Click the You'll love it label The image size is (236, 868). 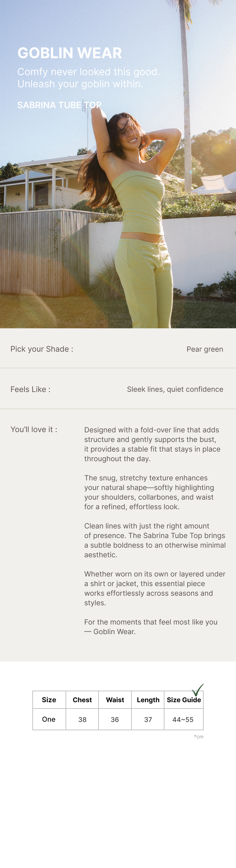pyautogui.click(x=34, y=429)
